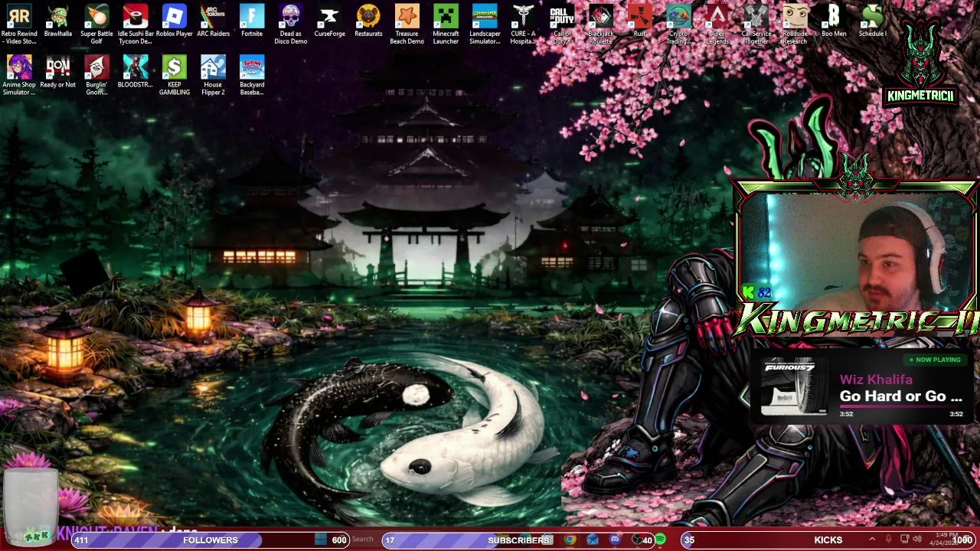Open Treasure Beach Demo shortcut
980x551 pixels.
coord(407,24)
